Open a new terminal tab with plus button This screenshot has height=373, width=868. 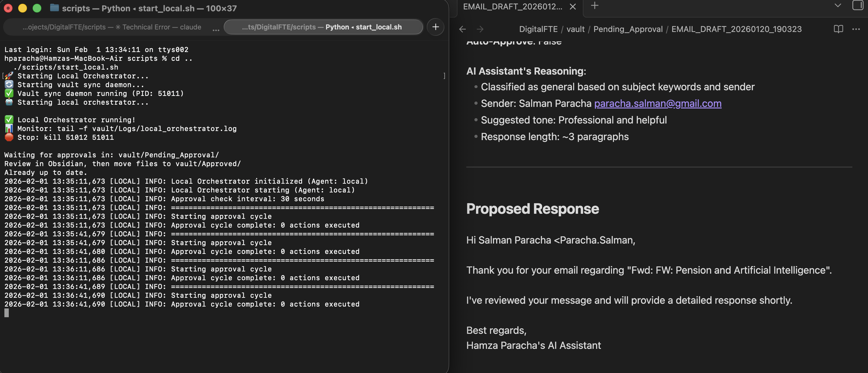point(435,27)
